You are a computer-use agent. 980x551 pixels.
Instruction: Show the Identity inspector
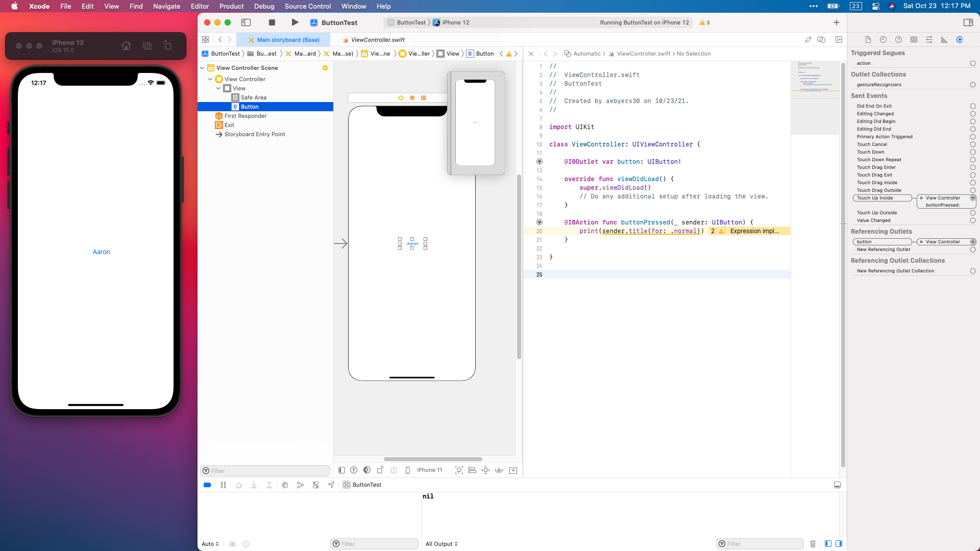(x=914, y=40)
